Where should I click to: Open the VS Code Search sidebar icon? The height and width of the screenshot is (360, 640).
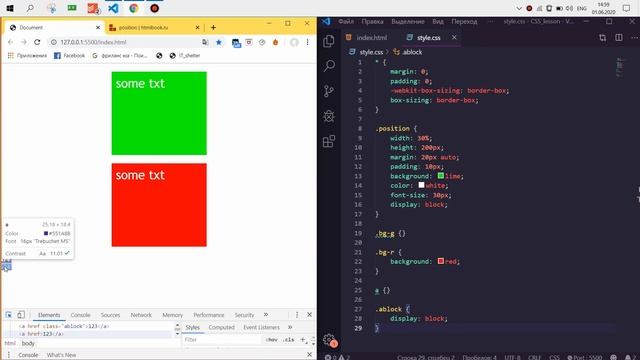(x=329, y=66)
